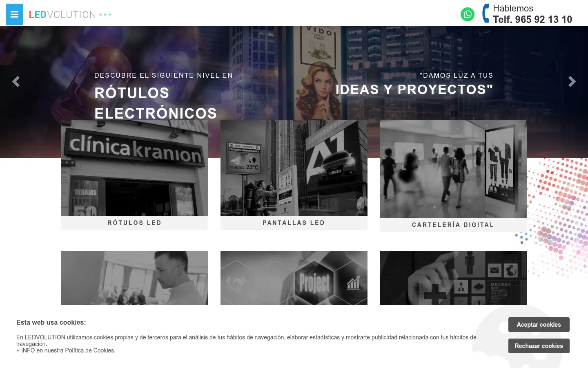Reject cookies with Rechazar cookies button
This screenshot has height=368, width=588.
pos(539,346)
